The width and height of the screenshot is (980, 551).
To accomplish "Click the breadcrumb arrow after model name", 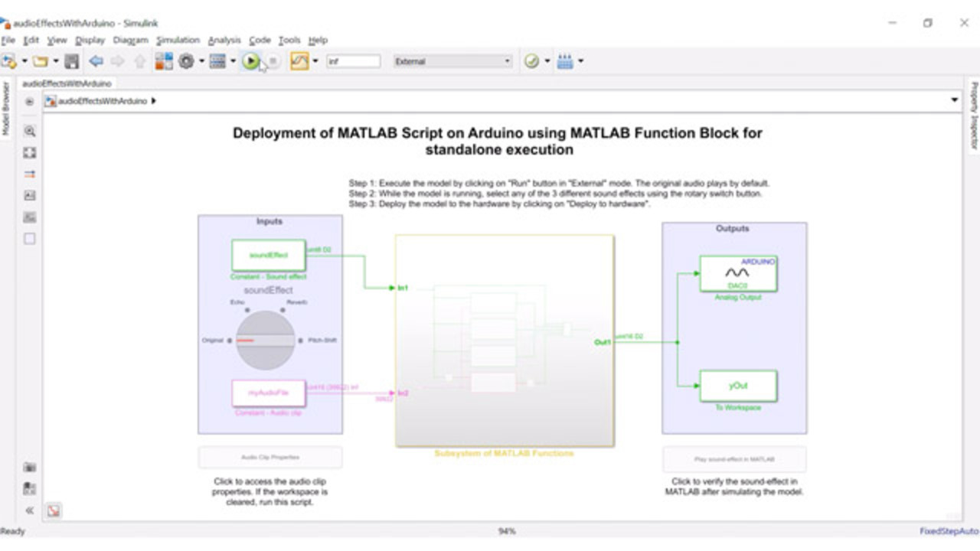I will click(154, 100).
